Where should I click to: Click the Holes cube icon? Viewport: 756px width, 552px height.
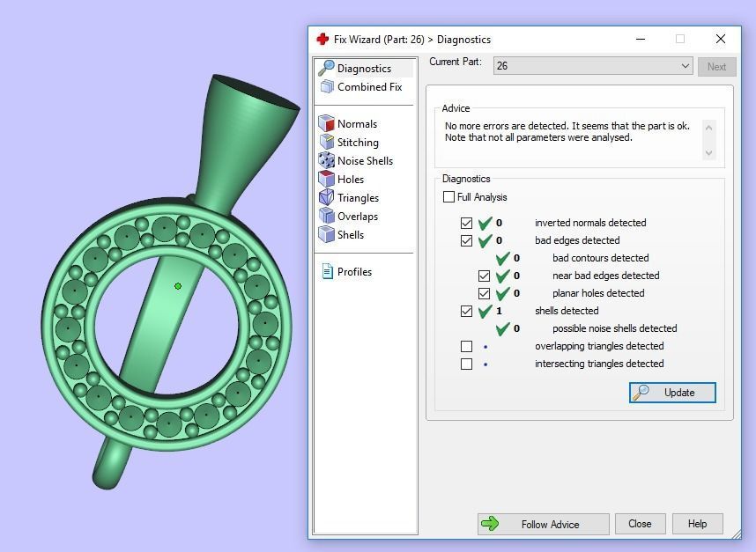[x=326, y=180]
